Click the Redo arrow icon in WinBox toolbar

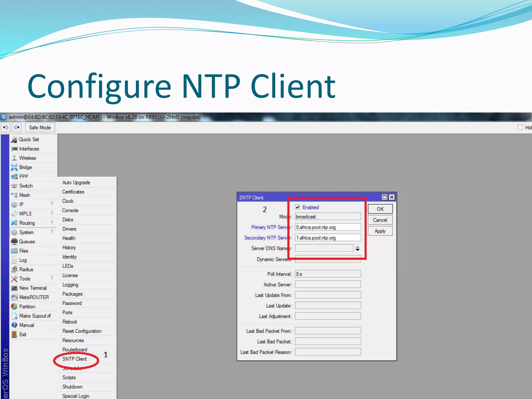tap(17, 128)
